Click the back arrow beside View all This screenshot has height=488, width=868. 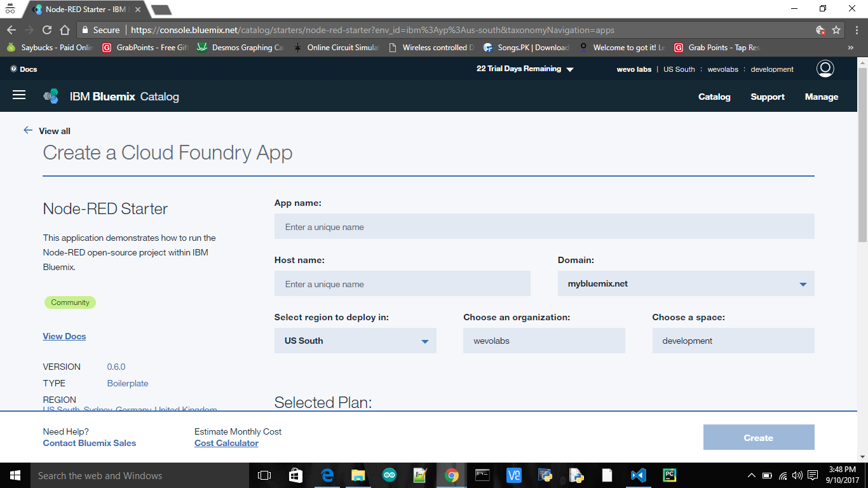pyautogui.click(x=28, y=130)
